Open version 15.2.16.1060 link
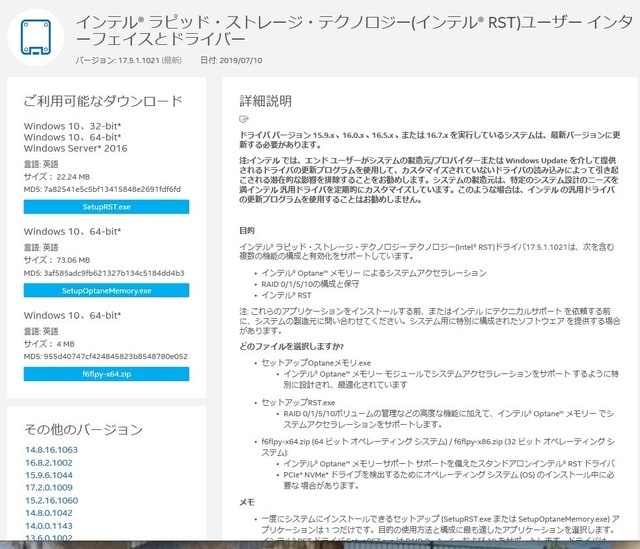Viewport: 640px width, 549px height. (51, 500)
